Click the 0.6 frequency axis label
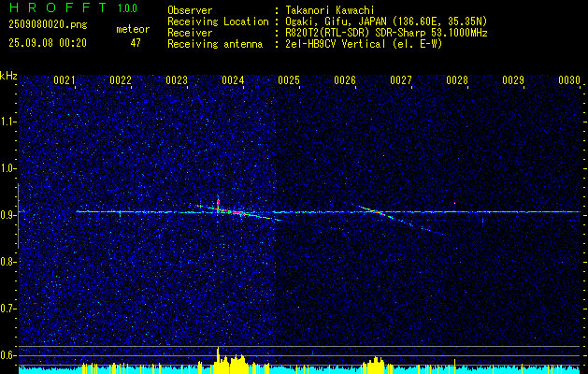The width and height of the screenshot is (588, 374). tap(7, 355)
